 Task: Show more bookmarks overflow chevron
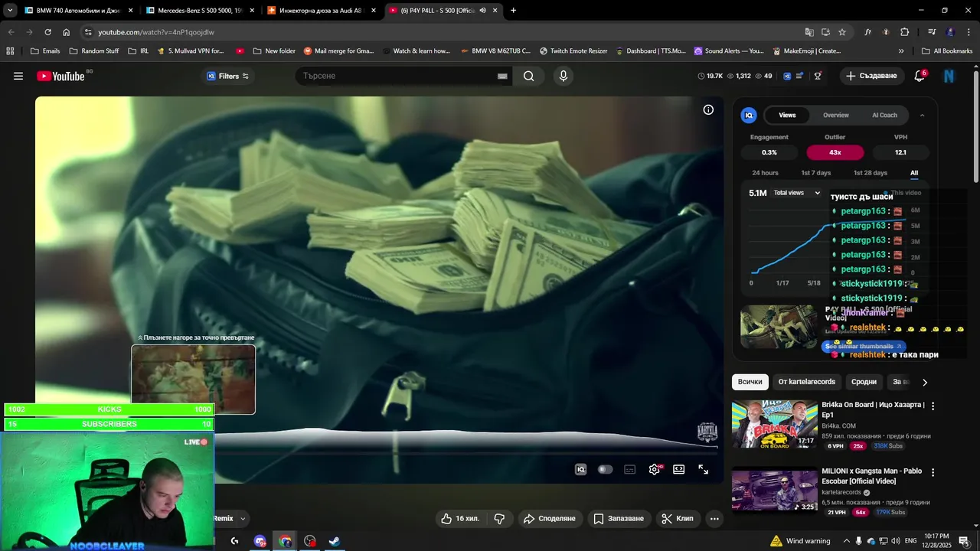(x=901, y=51)
